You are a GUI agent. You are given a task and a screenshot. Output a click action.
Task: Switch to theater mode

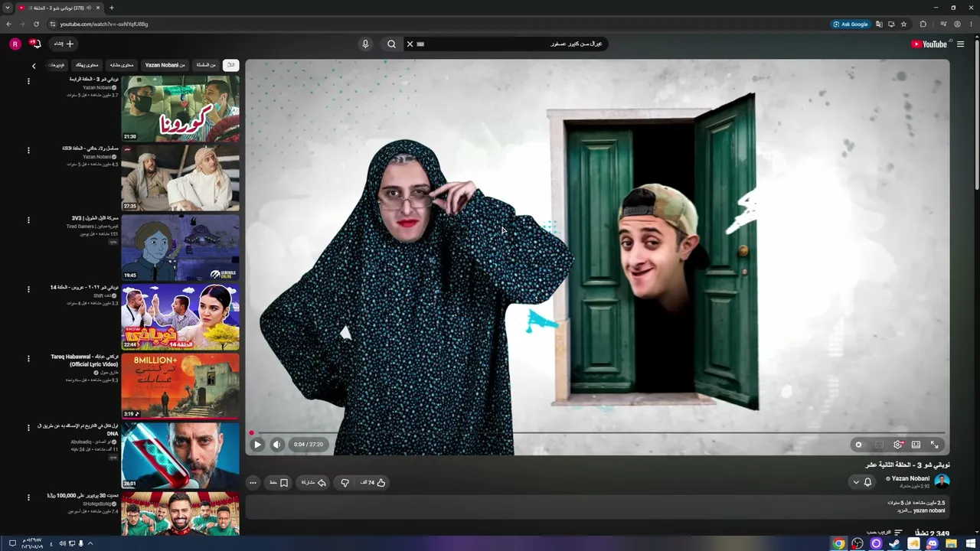pos(916,445)
